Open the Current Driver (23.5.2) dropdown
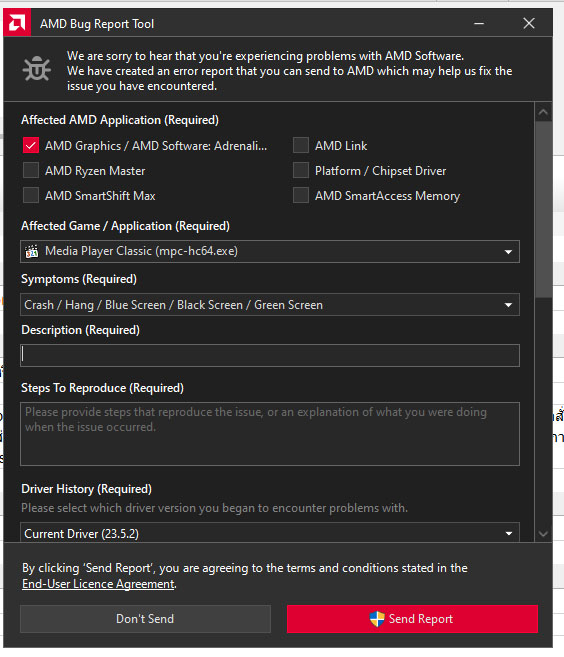 (x=270, y=532)
